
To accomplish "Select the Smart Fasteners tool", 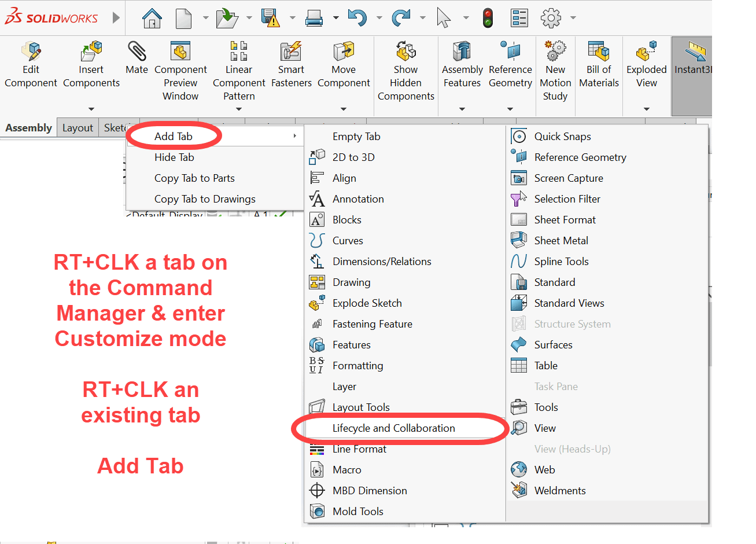I will pos(291,65).
